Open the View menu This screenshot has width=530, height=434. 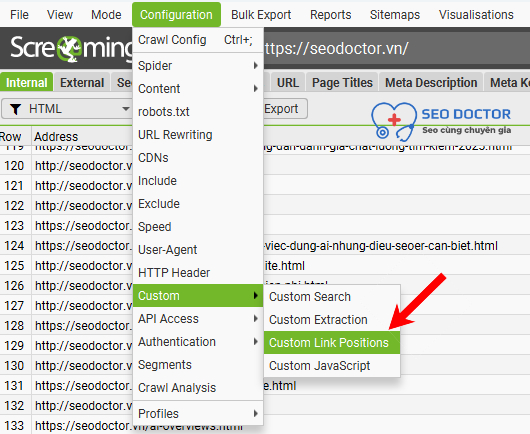tap(60, 15)
